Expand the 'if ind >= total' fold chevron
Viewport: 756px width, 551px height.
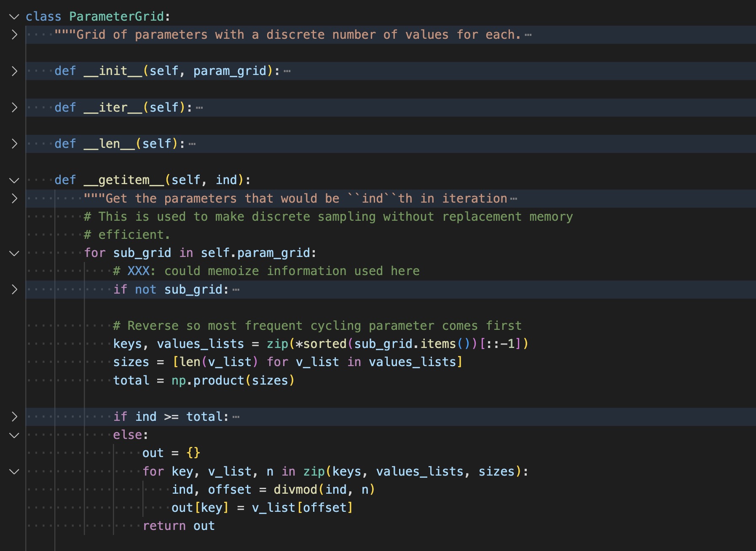(x=14, y=417)
